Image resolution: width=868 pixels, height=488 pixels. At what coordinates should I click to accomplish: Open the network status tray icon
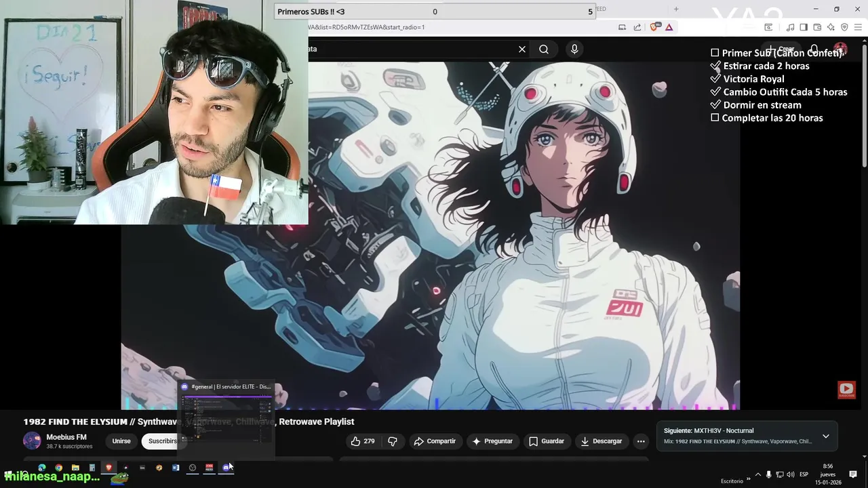tap(780, 474)
